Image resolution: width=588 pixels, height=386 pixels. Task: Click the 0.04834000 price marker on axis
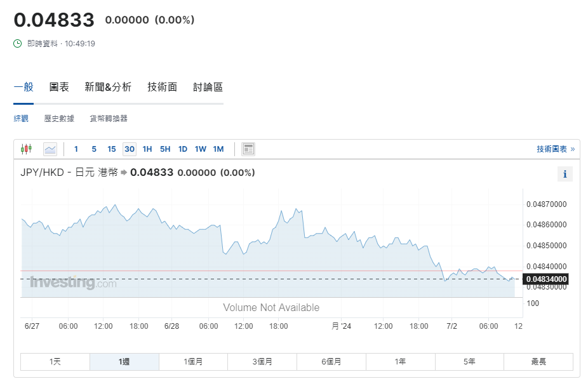click(545, 279)
